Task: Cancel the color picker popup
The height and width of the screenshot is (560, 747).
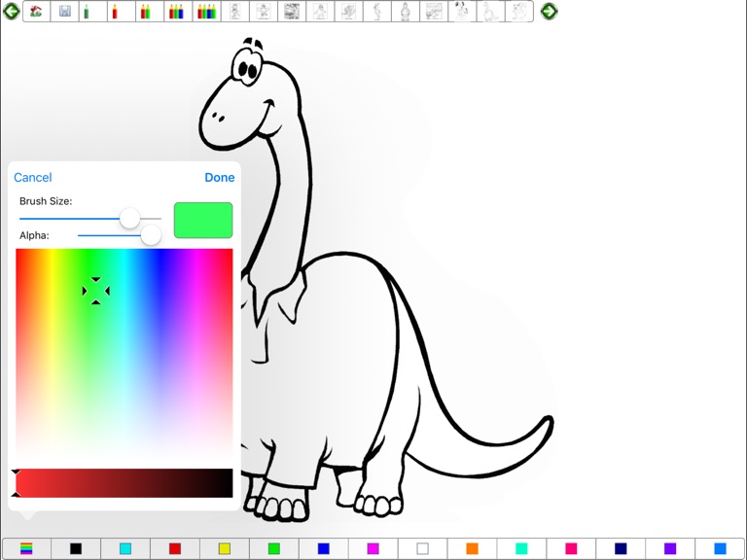Action: 32,177
